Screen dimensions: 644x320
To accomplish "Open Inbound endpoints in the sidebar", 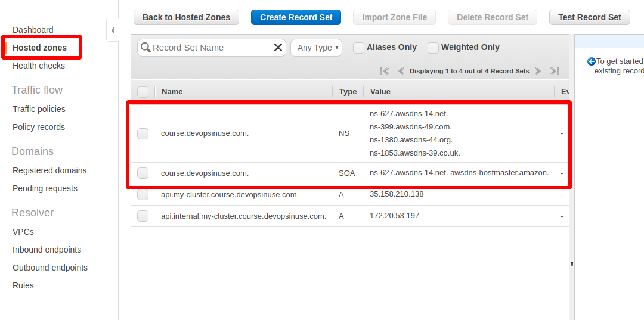I will click(x=47, y=250).
